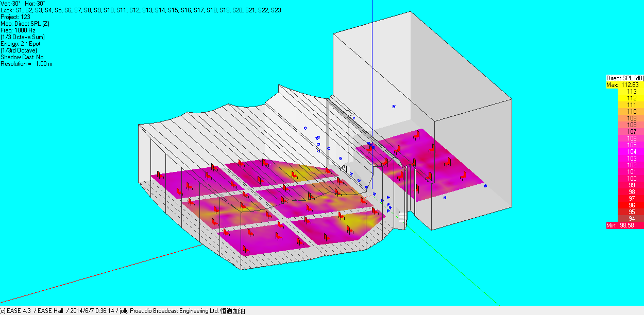Image resolution: width=644 pixels, height=315 pixels.
Task: Select the Direct SPL [dB] legend title
Action: click(625, 78)
